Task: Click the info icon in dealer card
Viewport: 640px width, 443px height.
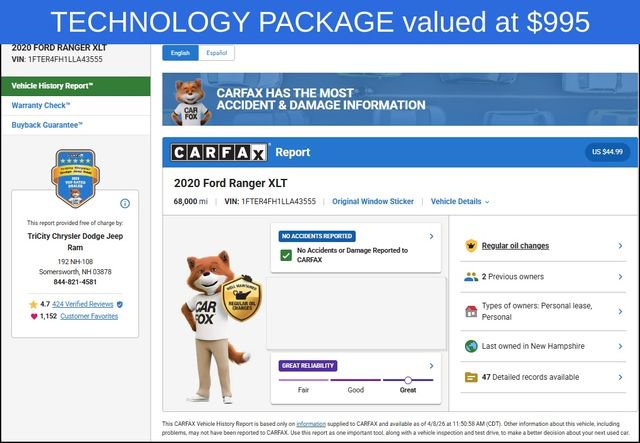Action: pos(125,203)
